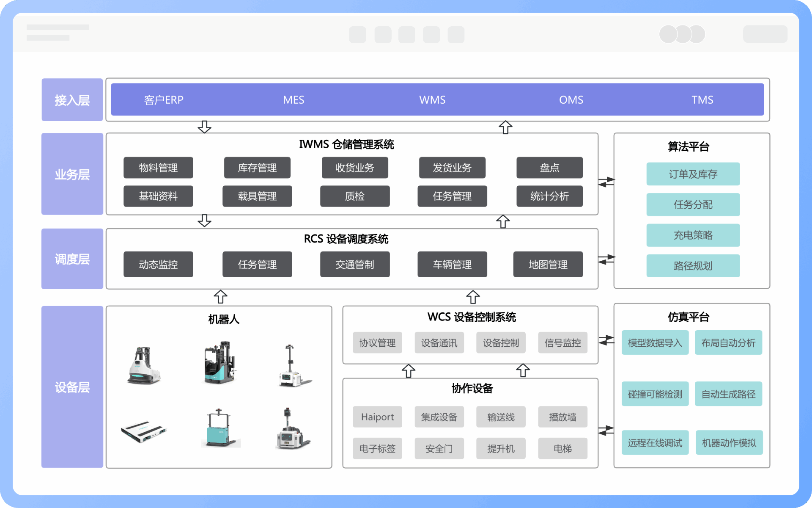Click the rounded input field at top right

pyautogui.click(x=765, y=34)
